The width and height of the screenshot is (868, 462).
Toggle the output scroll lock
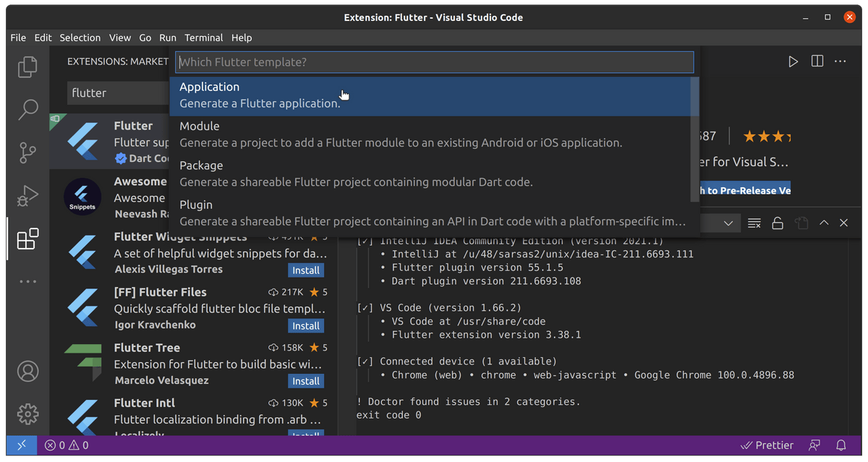[x=778, y=223]
